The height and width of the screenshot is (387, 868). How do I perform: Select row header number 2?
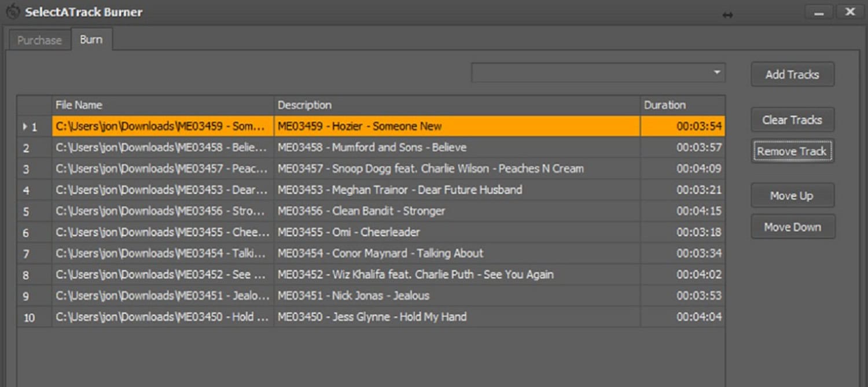point(34,148)
